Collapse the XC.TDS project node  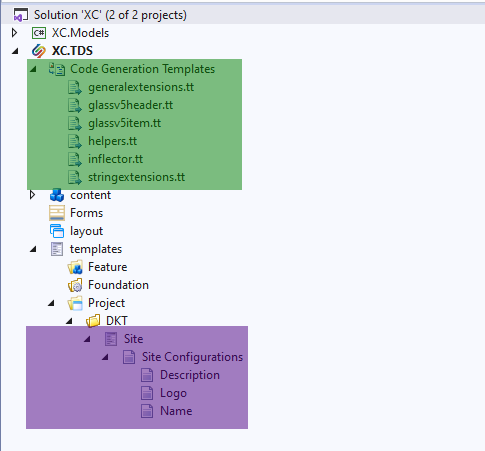(15, 51)
